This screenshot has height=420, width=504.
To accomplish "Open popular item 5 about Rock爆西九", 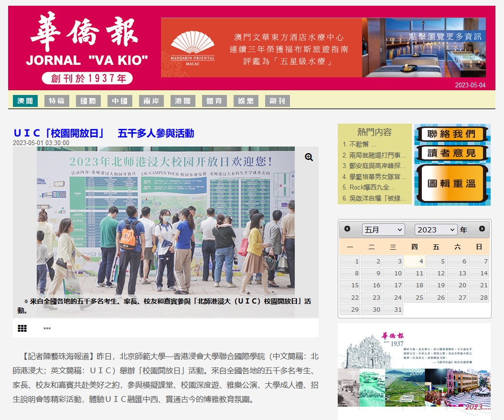I will (x=369, y=187).
